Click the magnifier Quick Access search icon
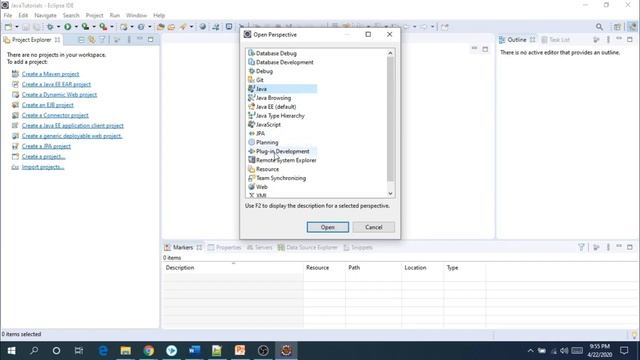This screenshot has height=360, width=640. click(599, 27)
